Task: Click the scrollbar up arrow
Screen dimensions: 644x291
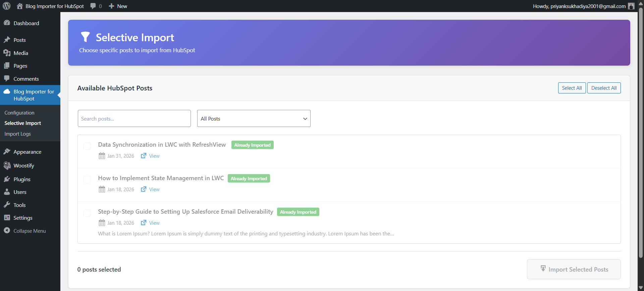Action: [641, 3]
